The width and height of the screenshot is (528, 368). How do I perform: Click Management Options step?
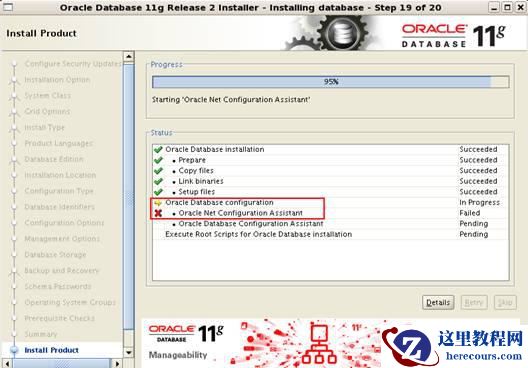[62, 239]
